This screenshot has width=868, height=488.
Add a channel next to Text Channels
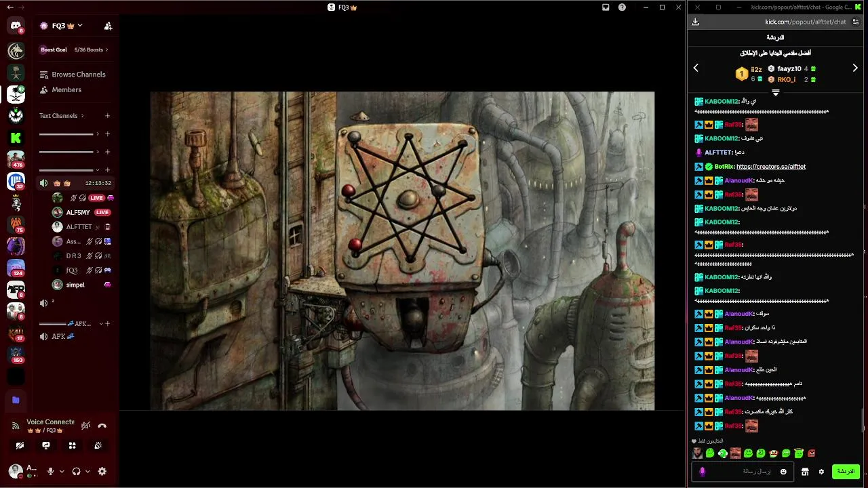coord(107,116)
